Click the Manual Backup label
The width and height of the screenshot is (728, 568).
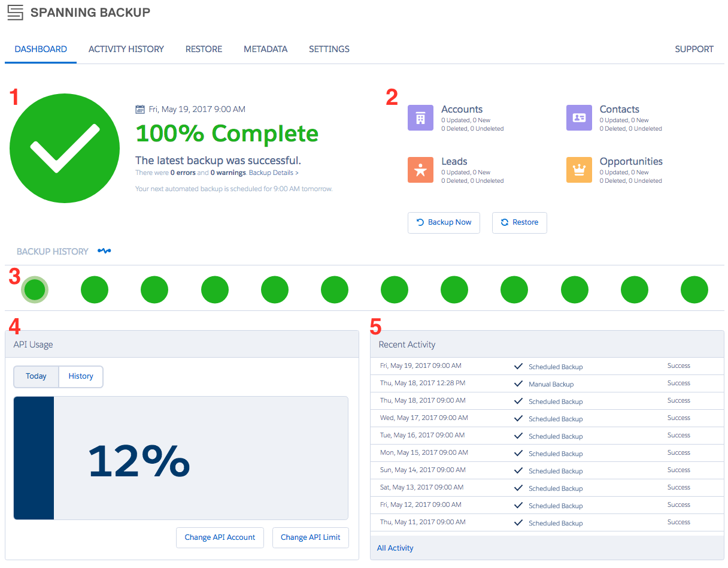click(x=551, y=384)
